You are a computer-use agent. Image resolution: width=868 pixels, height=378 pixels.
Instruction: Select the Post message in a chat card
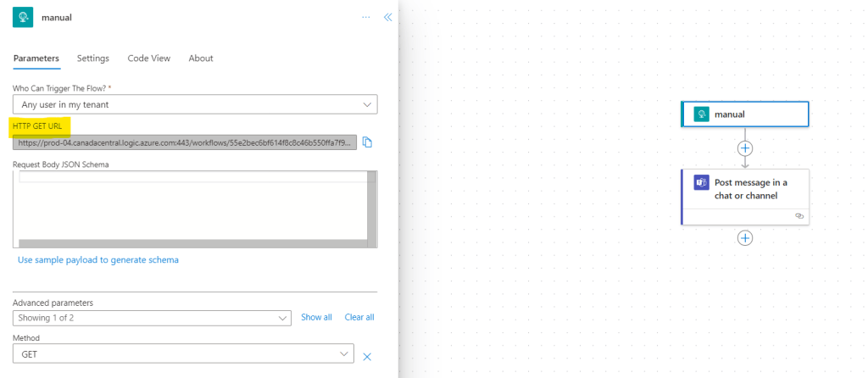pyautogui.click(x=745, y=197)
